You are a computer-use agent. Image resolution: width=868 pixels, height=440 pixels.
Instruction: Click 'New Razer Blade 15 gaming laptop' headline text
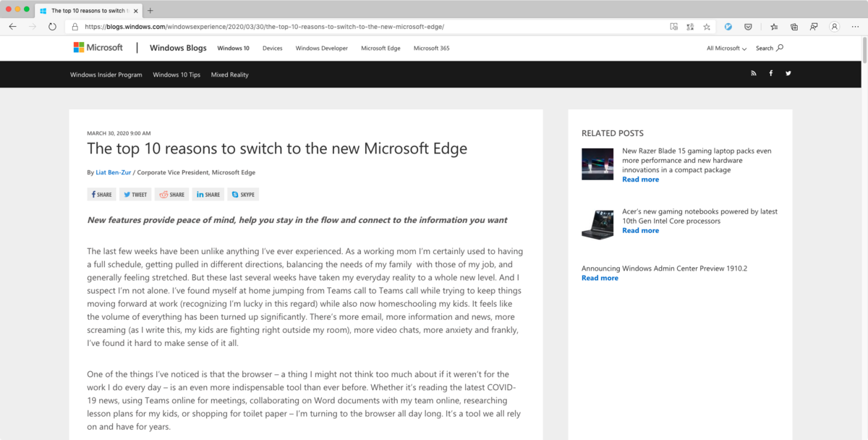(697, 161)
